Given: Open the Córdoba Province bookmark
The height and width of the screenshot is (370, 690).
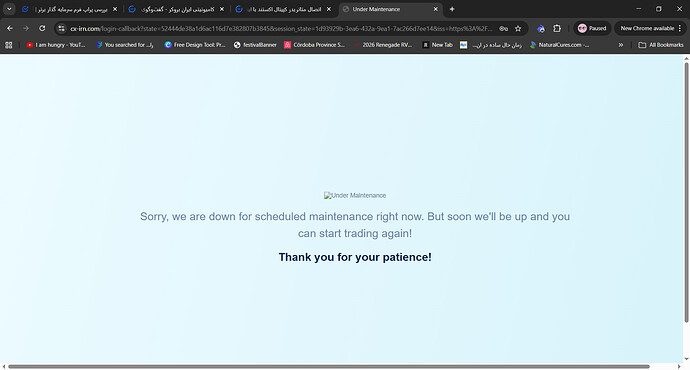Looking at the screenshot, I should [314, 45].
